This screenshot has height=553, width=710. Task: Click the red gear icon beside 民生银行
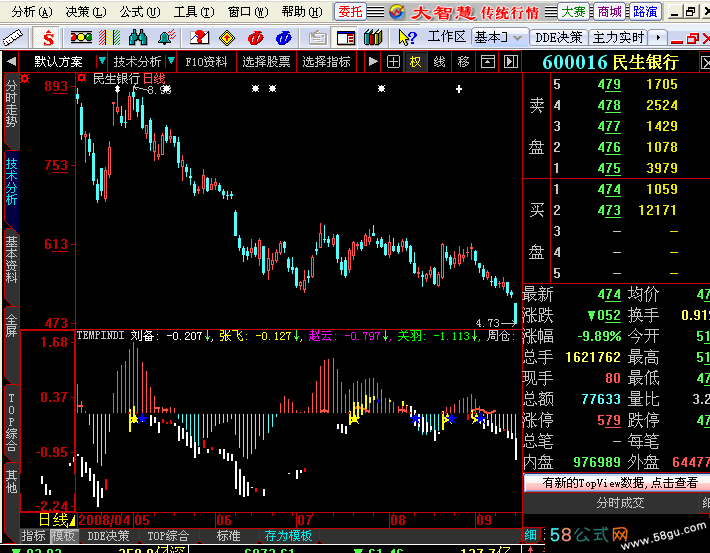pyautogui.click(x=82, y=78)
